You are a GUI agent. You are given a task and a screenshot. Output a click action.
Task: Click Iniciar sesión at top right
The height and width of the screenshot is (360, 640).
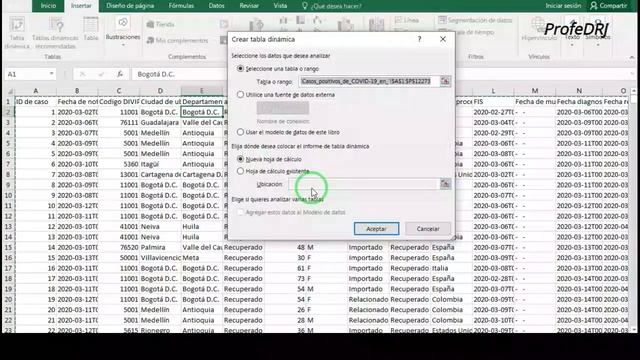click(563, 6)
